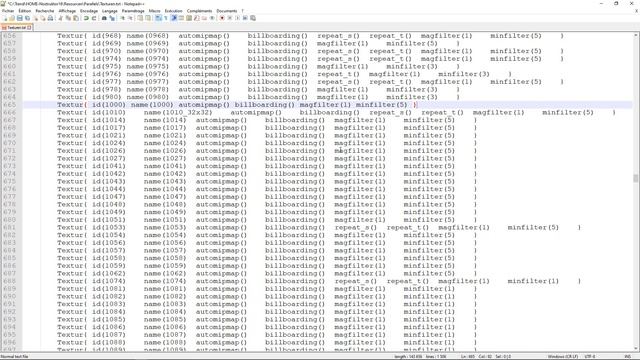The image size is (640, 360).
Task: Toggle word wrap in the toolbar
Action: click(x=158, y=18)
